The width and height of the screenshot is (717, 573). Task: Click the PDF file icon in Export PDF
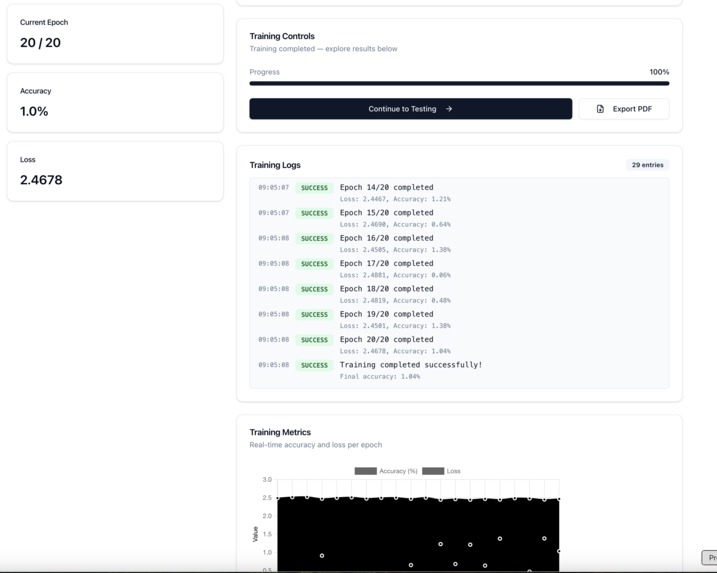click(600, 109)
